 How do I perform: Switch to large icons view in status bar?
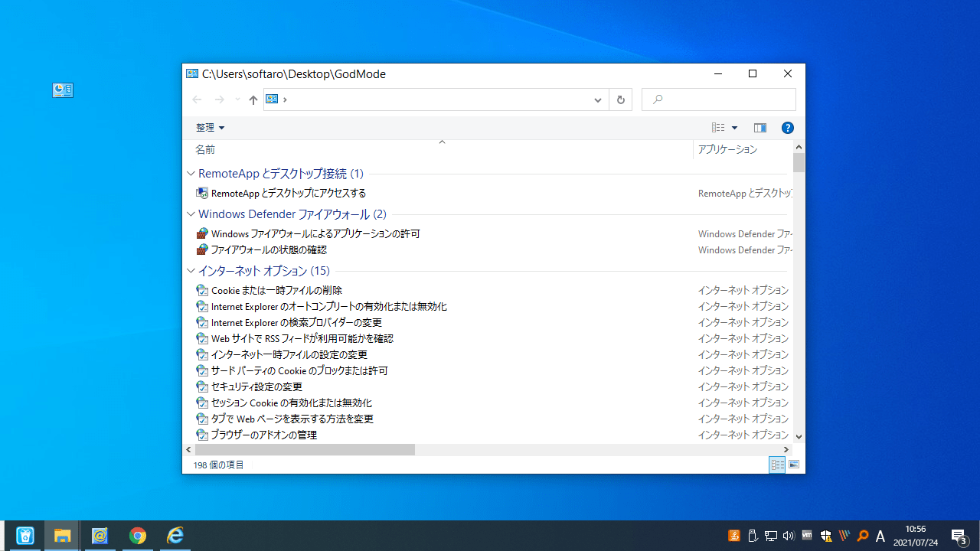(x=794, y=465)
